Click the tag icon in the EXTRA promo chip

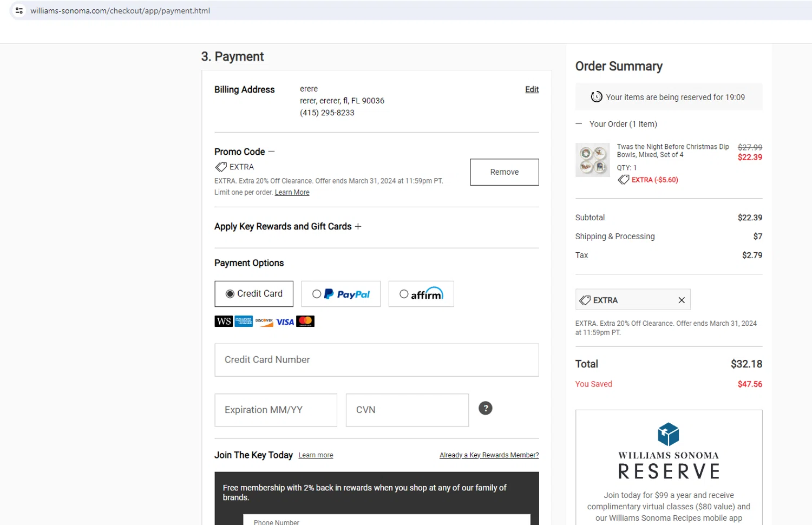tap(585, 300)
